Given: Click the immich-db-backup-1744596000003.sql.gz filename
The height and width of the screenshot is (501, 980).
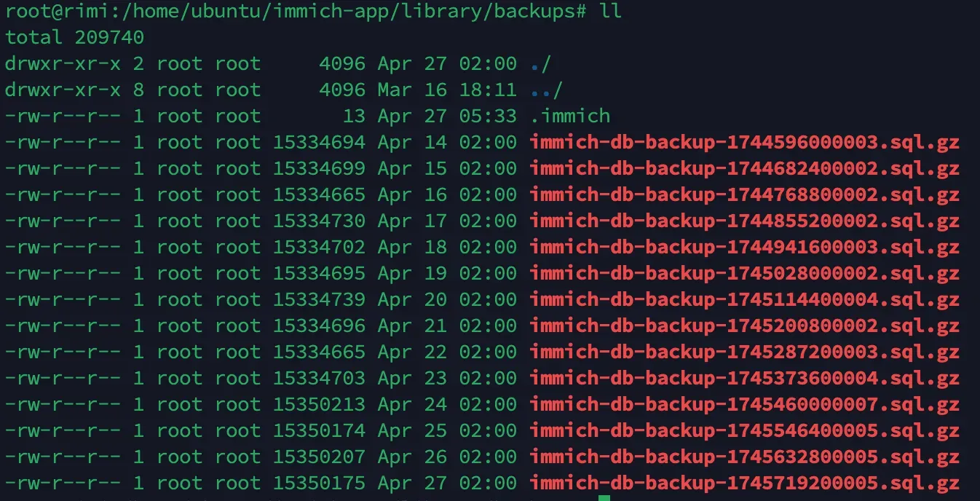Looking at the screenshot, I should tap(744, 143).
